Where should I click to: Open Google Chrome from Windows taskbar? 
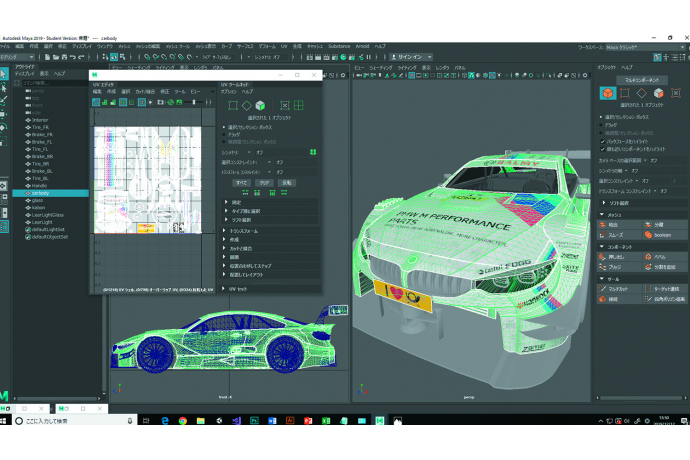point(183,421)
